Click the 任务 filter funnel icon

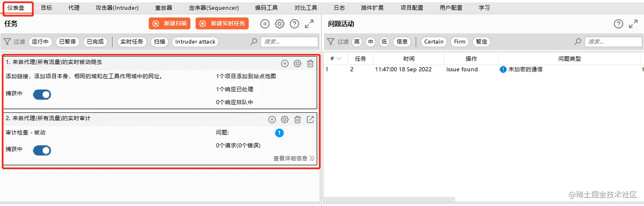tap(7, 42)
